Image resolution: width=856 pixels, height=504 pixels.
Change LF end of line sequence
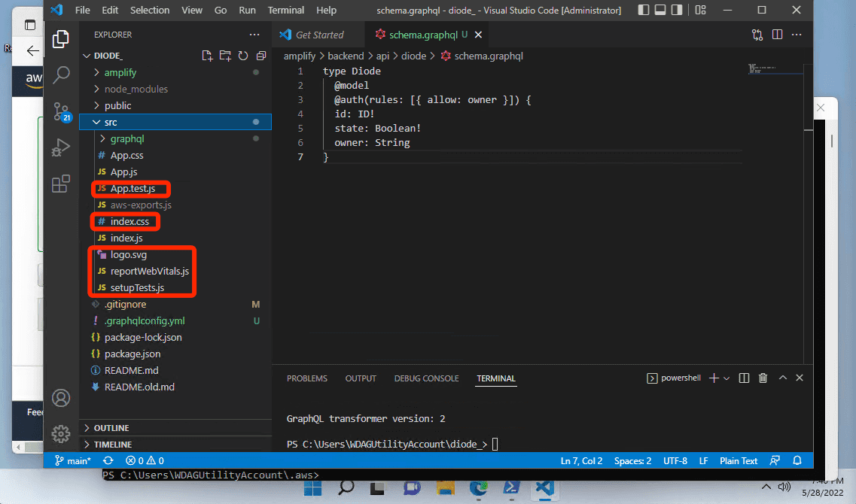pos(703,461)
